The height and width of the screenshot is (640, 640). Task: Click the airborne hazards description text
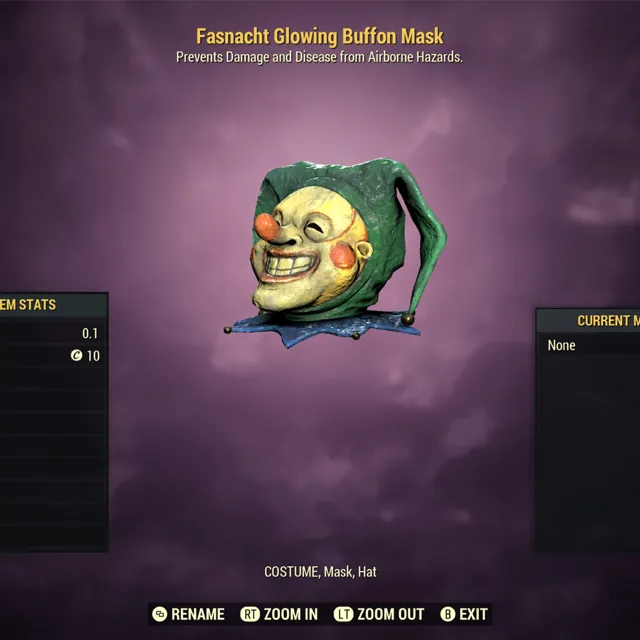[x=320, y=57]
